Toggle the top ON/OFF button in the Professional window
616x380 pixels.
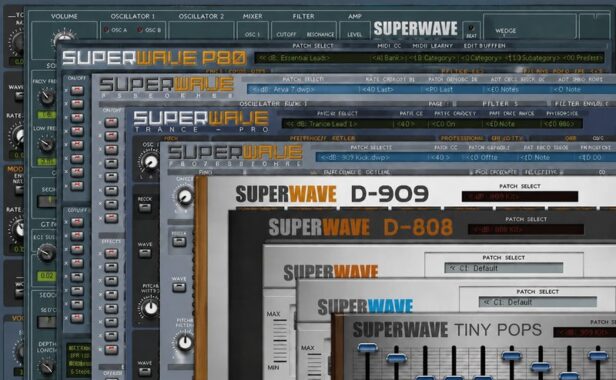click(x=111, y=122)
